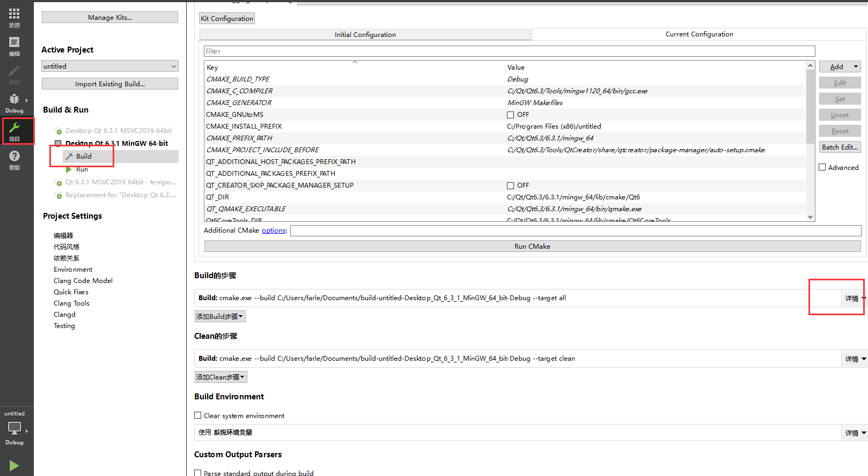Open the 代码风格 project settings
Image resolution: width=868 pixels, height=476 pixels.
point(67,247)
